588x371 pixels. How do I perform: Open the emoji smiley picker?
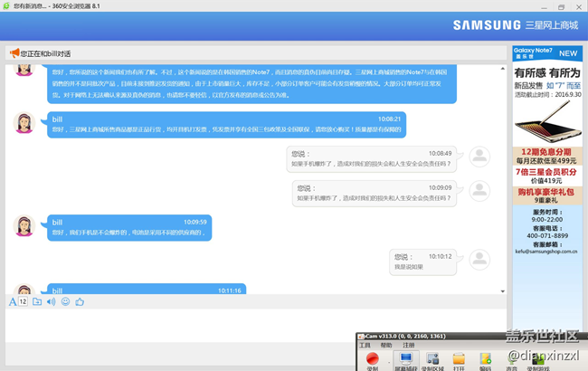click(65, 301)
